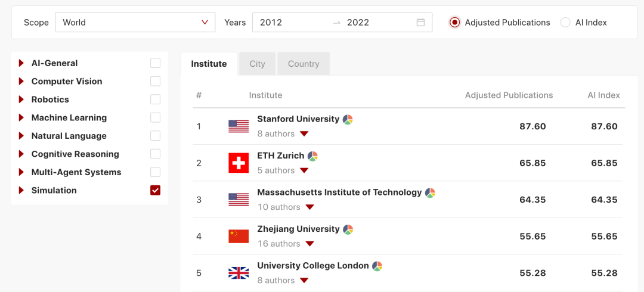Click the ETH Zurich institute name
The width and height of the screenshot is (644, 292).
tap(280, 156)
